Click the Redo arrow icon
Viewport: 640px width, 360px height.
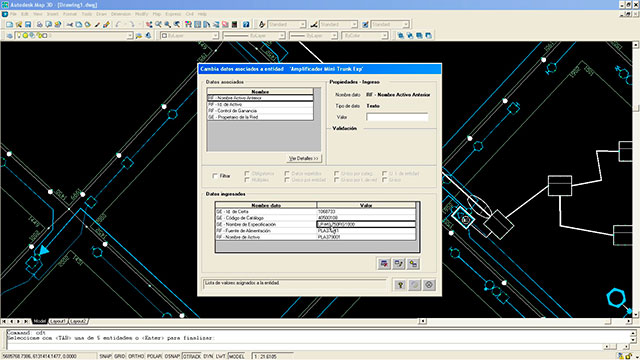(131, 24)
